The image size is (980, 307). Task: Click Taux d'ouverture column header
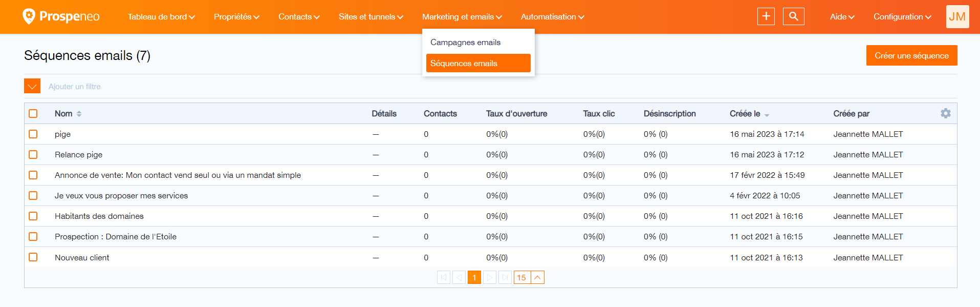(x=516, y=114)
